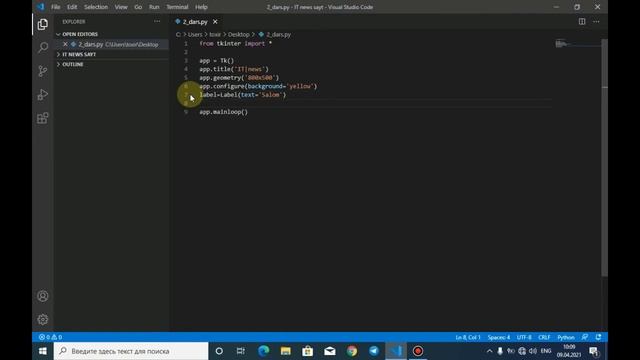
Task: Split the editor to the right
Action: click(x=582, y=22)
